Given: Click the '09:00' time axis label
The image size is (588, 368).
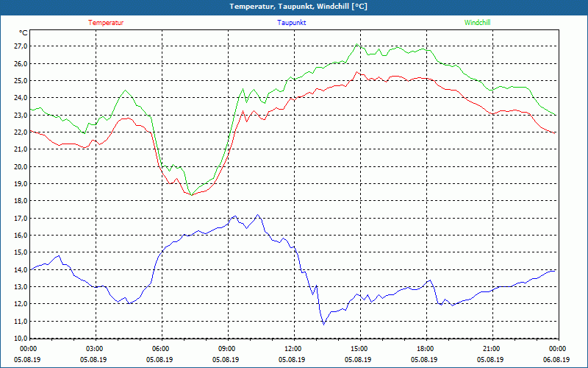Looking at the screenshot, I should click(228, 349).
